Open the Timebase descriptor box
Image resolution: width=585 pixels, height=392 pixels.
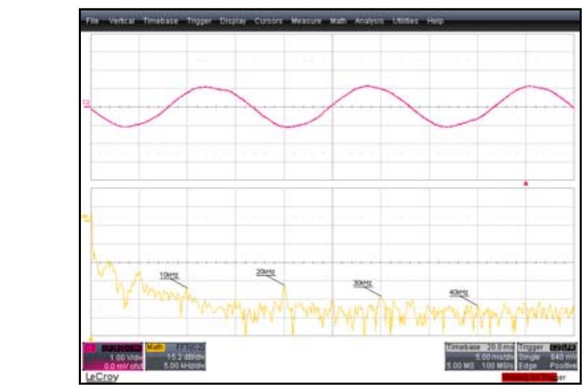point(480,356)
